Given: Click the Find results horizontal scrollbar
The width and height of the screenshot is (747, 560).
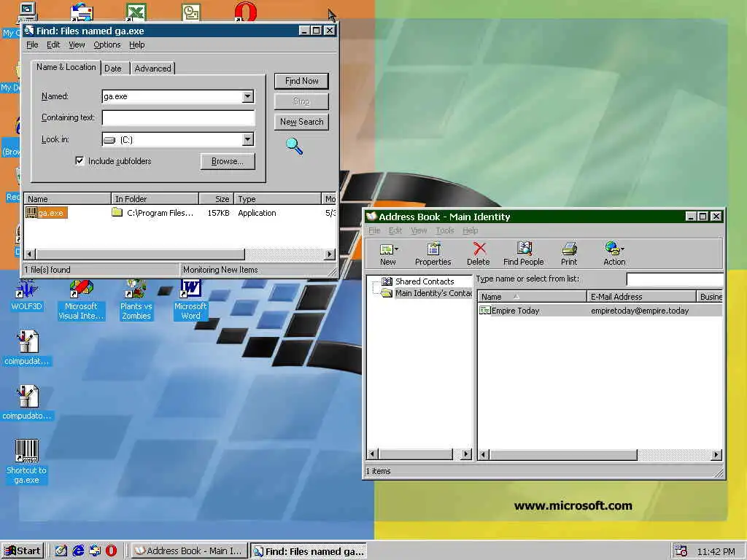Looking at the screenshot, I should (178, 254).
